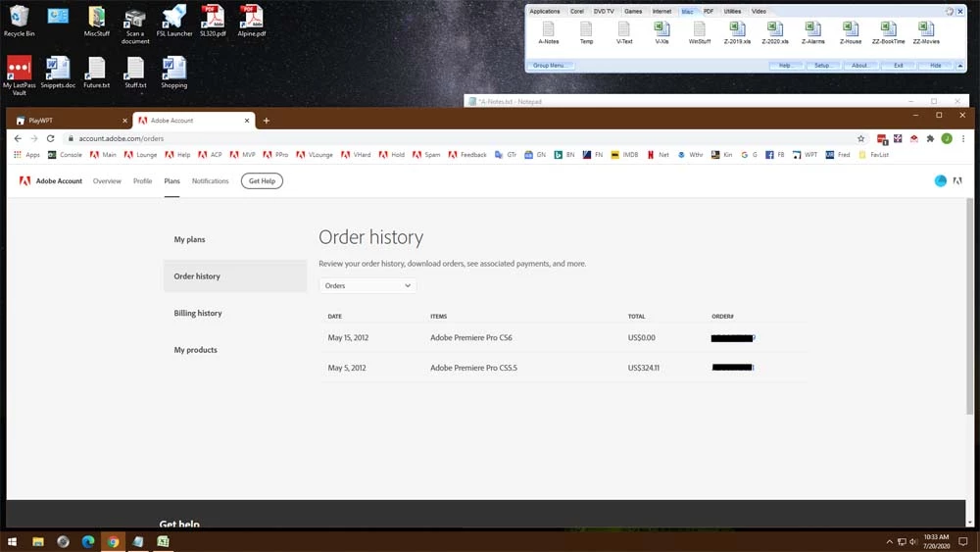Screen dimensions: 980x552
Task: Open the taskbar clock and date
Action: [x=936, y=541]
